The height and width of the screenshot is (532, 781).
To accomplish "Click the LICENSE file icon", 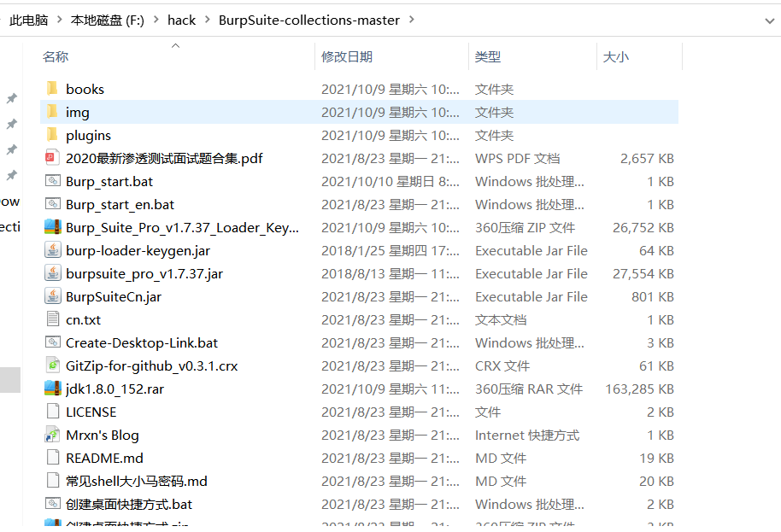I will [52, 411].
